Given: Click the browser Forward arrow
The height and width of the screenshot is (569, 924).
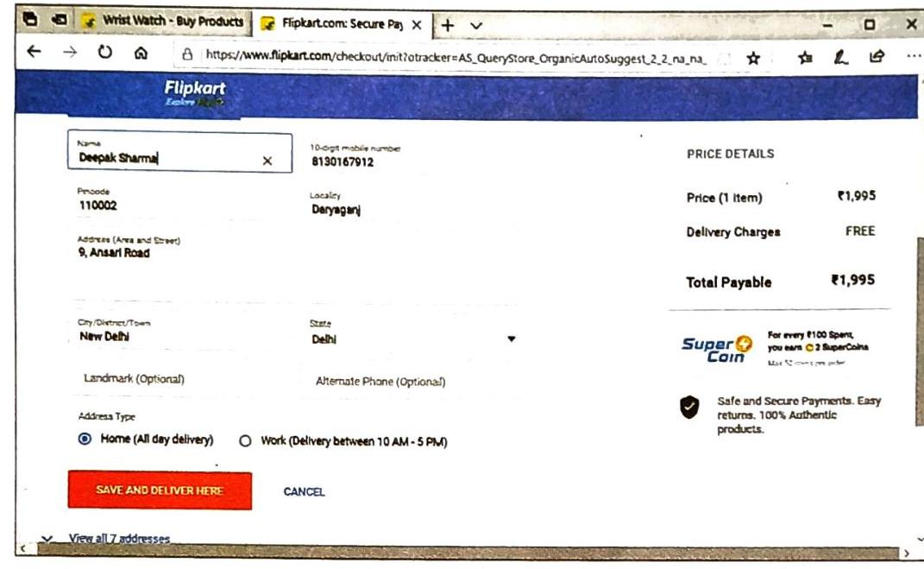Looking at the screenshot, I should coord(70,53).
